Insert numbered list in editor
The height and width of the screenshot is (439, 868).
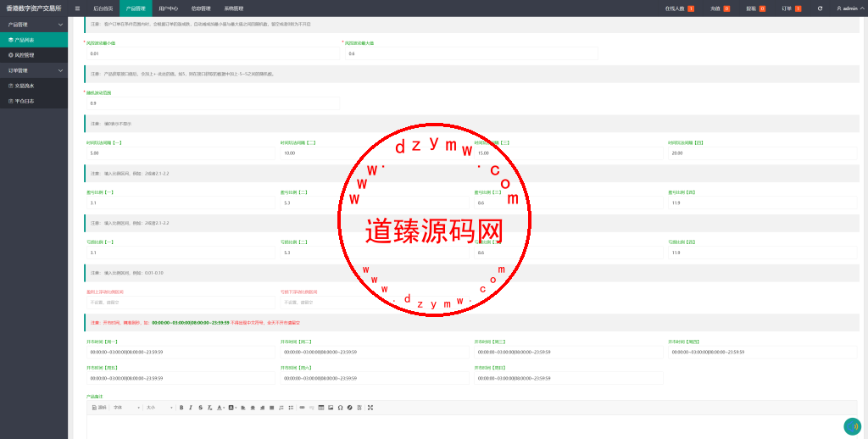281,408
